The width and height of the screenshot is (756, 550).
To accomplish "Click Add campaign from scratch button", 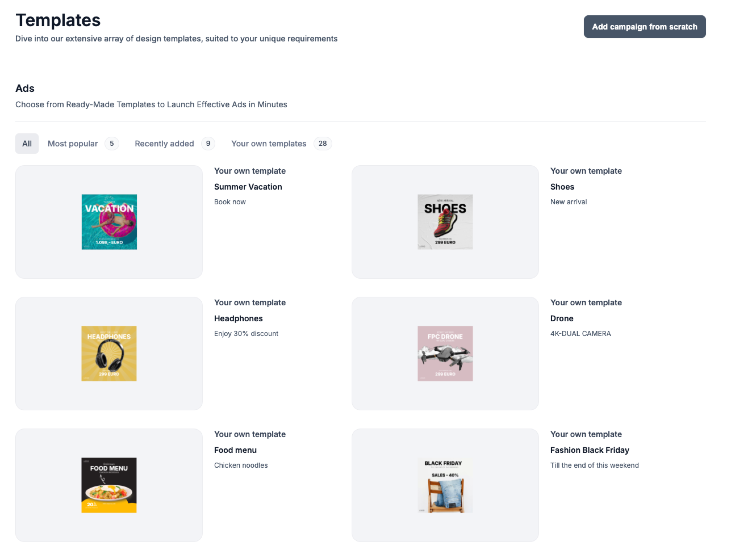I will point(644,27).
